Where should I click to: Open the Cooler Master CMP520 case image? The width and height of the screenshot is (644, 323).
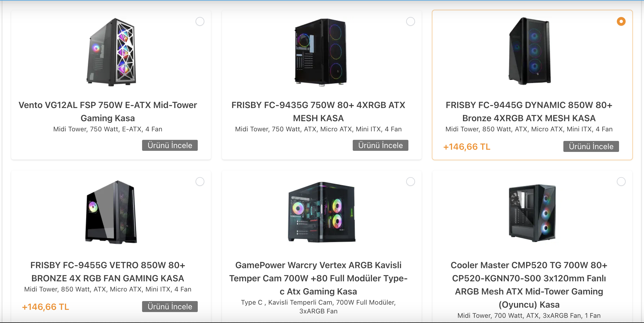point(532,213)
